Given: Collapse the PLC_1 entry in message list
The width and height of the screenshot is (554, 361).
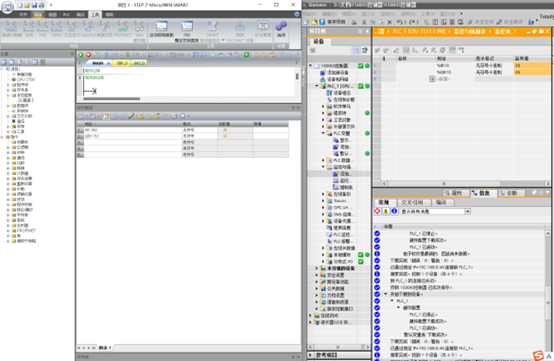Looking at the screenshot, I should (392, 301).
